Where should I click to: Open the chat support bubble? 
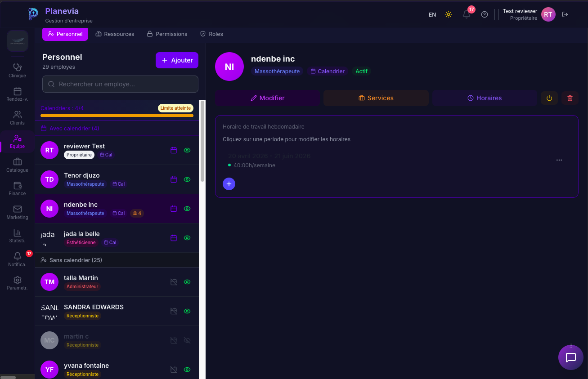tap(571, 357)
